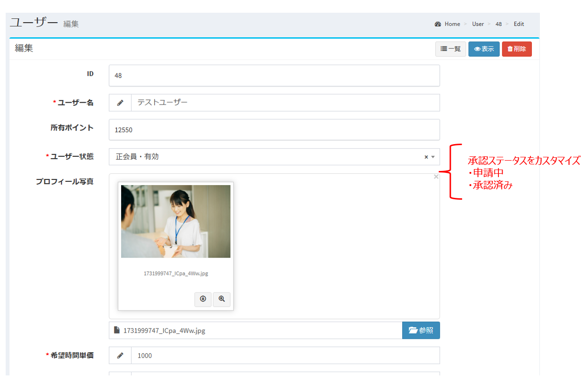The image size is (588, 382).
Task: Click the download icon under profile photo
Action: pyautogui.click(x=203, y=299)
